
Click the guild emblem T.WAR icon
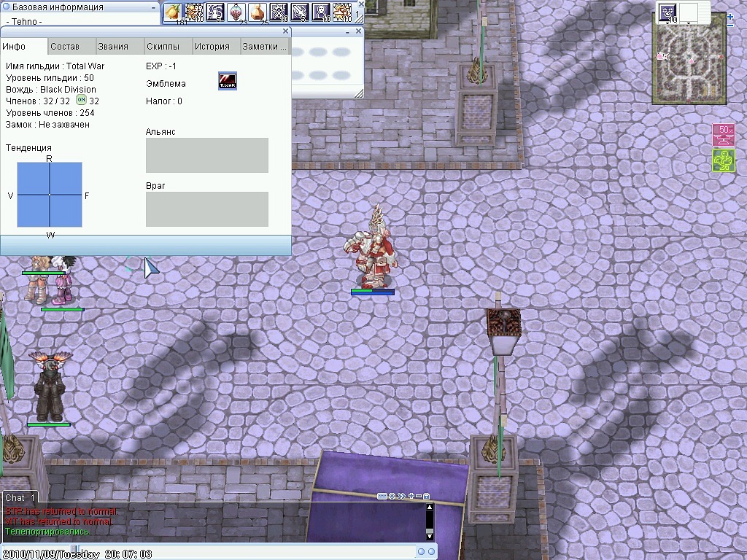[228, 82]
